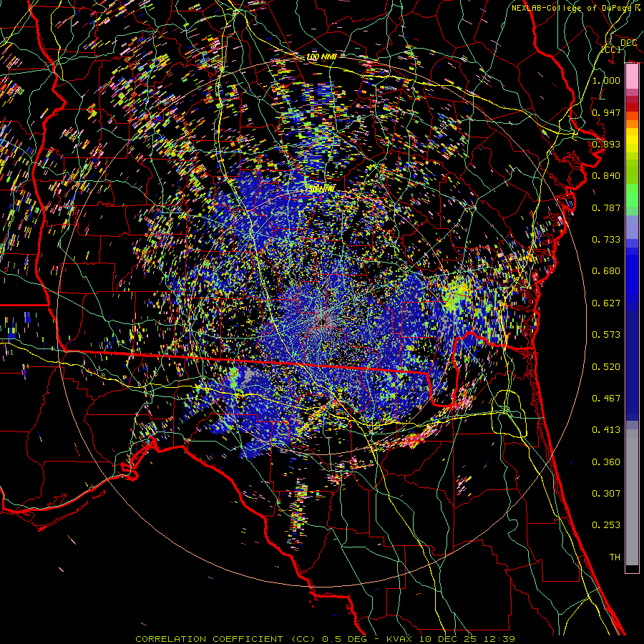This screenshot has width=644, height=644.
Task: Select the 0.947 legend value
Action: tap(606, 112)
